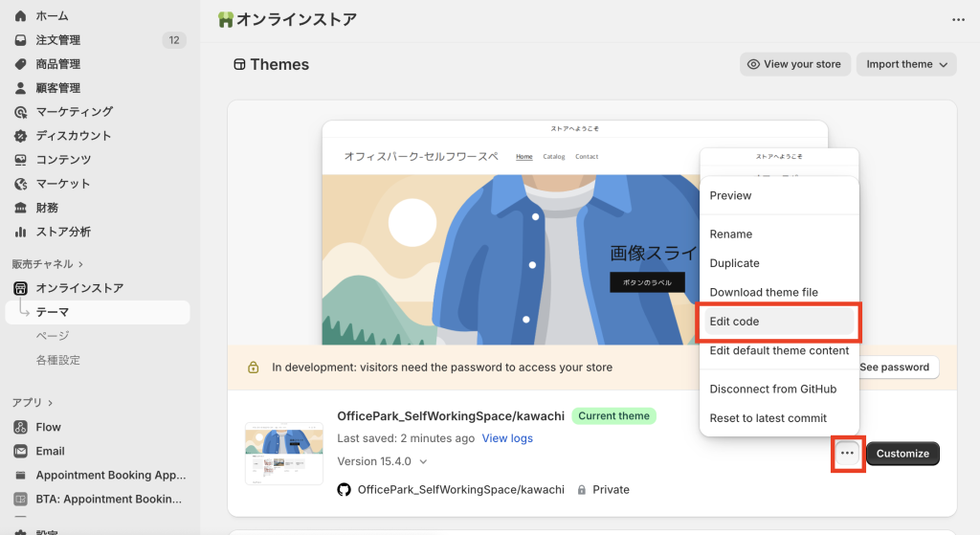Expand the Version 15.4.0 chevron
Image resolution: width=980 pixels, height=535 pixels.
[x=423, y=461]
